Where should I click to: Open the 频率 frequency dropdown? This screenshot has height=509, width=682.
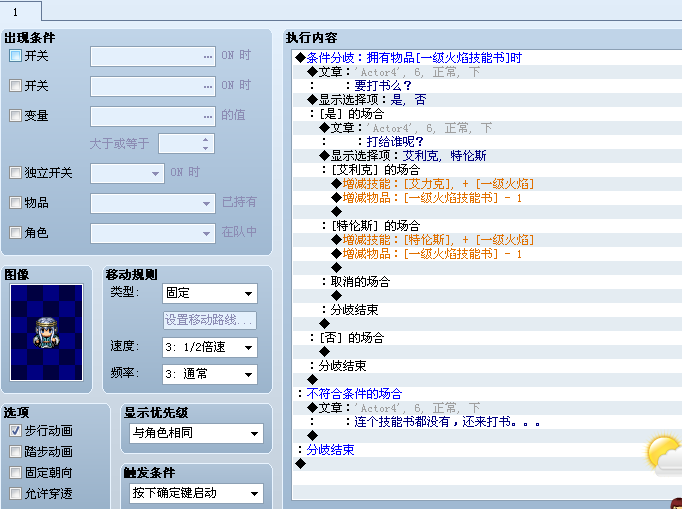210,374
